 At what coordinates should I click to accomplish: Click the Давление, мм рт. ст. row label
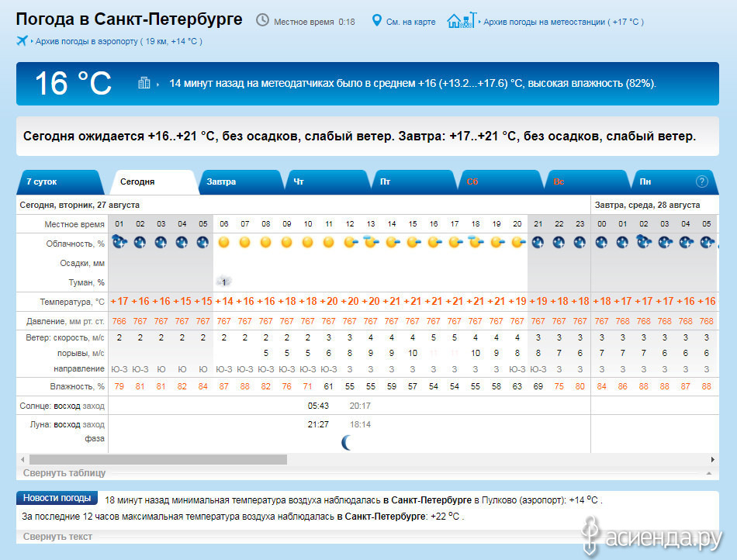65,321
